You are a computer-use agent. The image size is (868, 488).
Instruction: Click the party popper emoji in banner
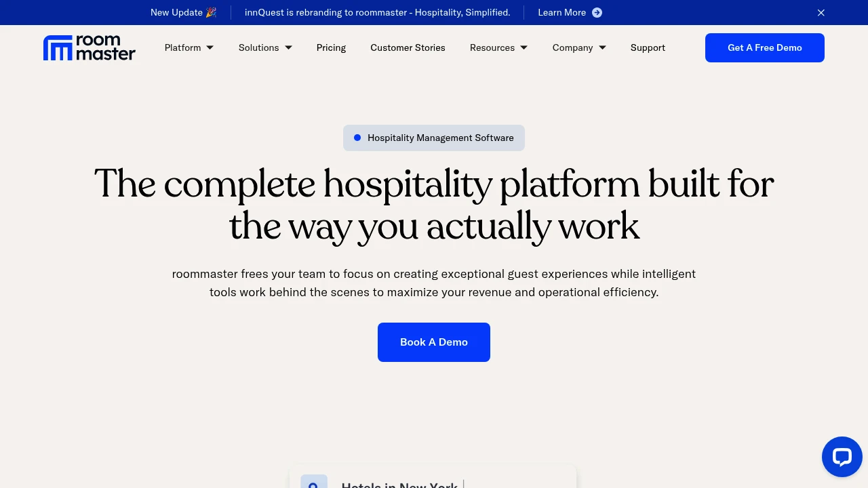pos(211,13)
